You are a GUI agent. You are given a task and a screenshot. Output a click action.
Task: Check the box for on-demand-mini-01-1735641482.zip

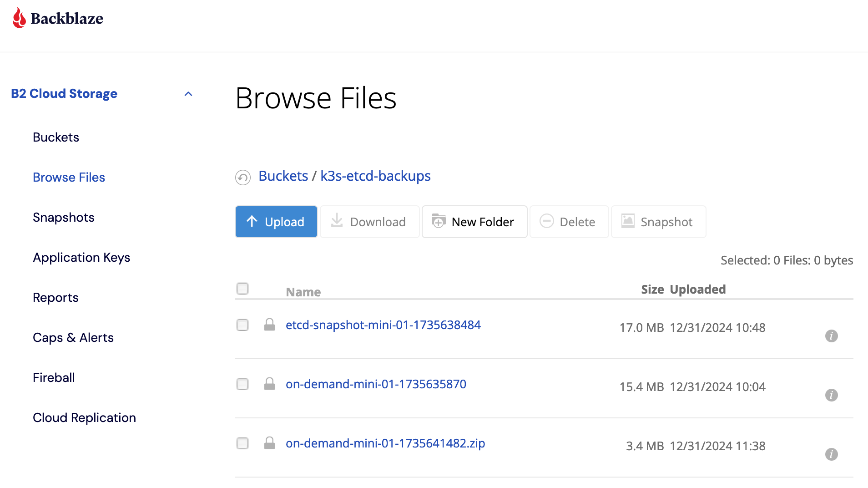coord(242,443)
